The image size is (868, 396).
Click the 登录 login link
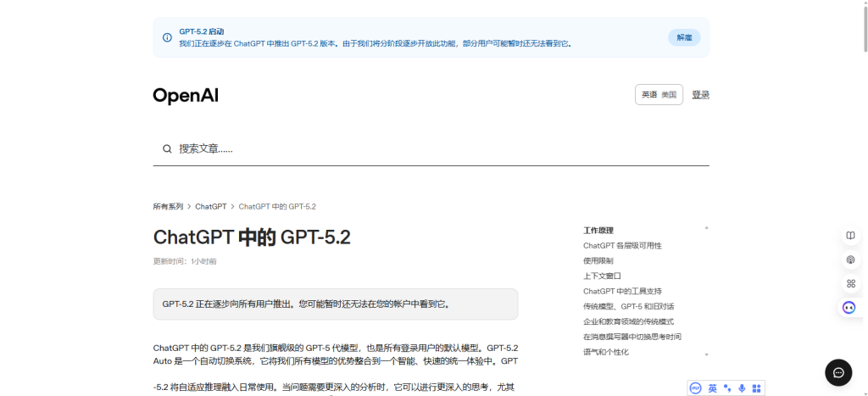[700, 95]
